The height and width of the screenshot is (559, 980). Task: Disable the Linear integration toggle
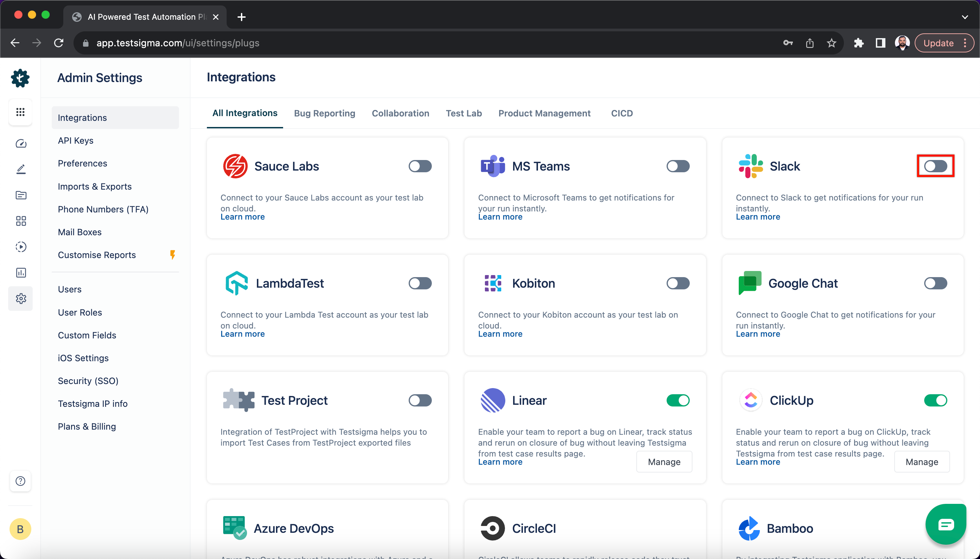click(678, 400)
